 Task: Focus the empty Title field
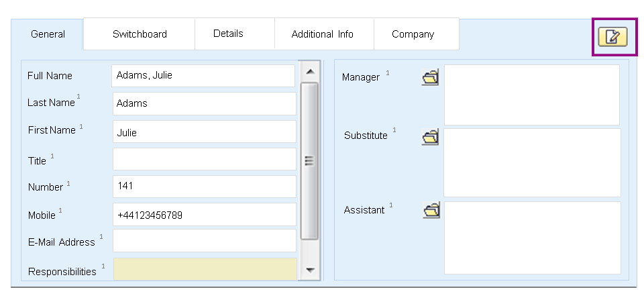[205, 159]
